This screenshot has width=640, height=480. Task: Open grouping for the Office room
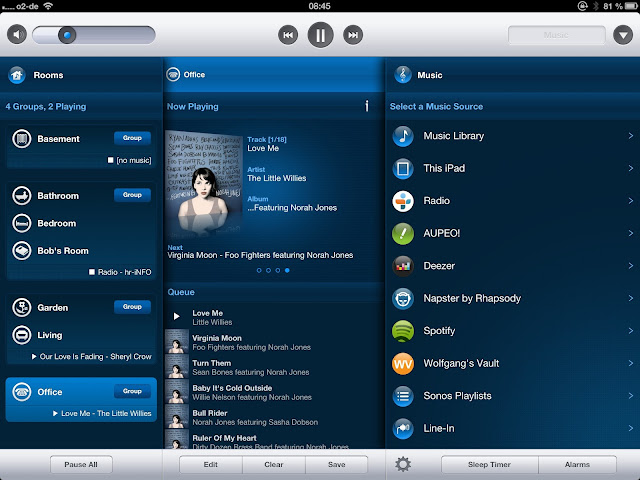[x=132, y=391]
